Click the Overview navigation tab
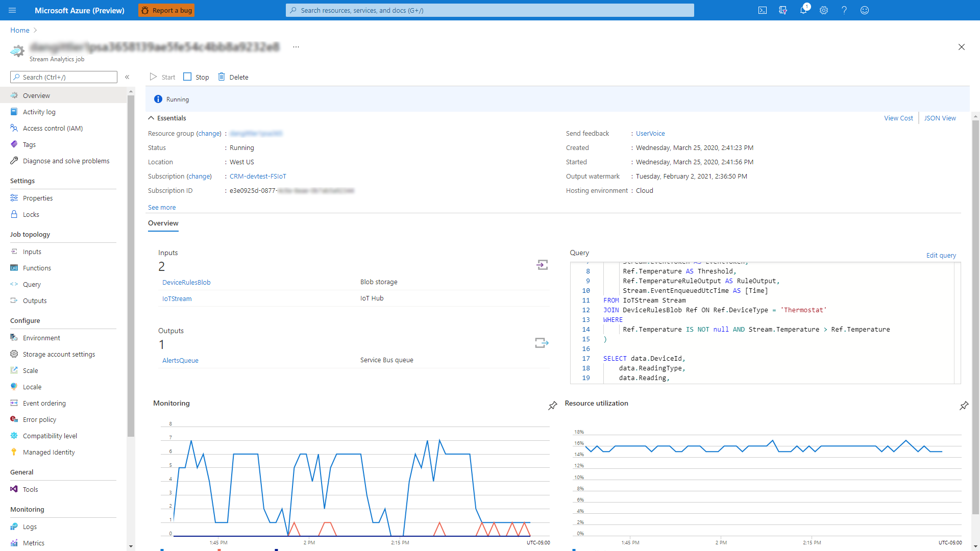The height and width of the screenshot is (551, 980). pyautogui.click(x=36, y=95)
